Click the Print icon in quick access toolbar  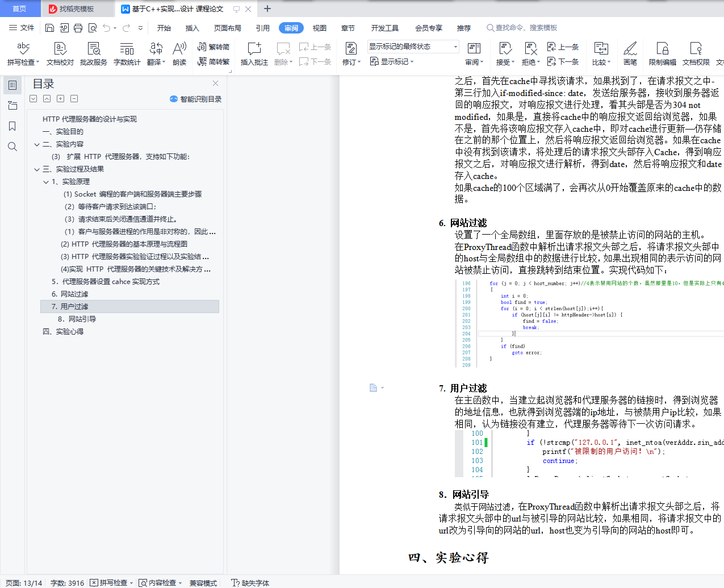[x=78, y=28]
